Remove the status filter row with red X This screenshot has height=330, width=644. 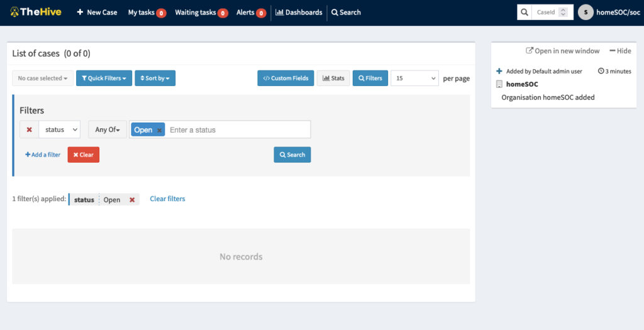tap(29, 129)
